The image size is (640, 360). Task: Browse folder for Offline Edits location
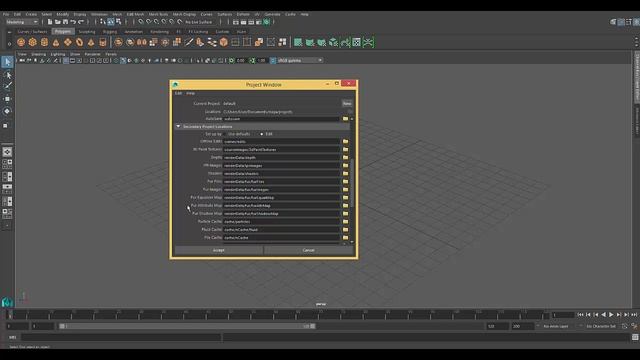(x=345, y=142)
